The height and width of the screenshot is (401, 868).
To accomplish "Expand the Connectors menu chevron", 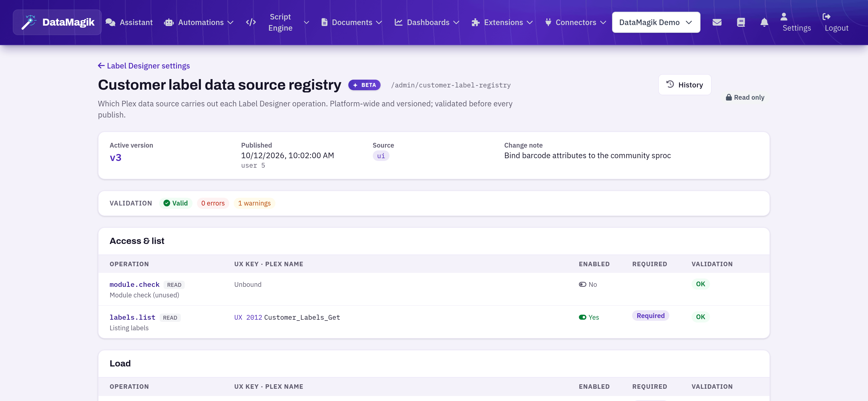I will point(603,22).
